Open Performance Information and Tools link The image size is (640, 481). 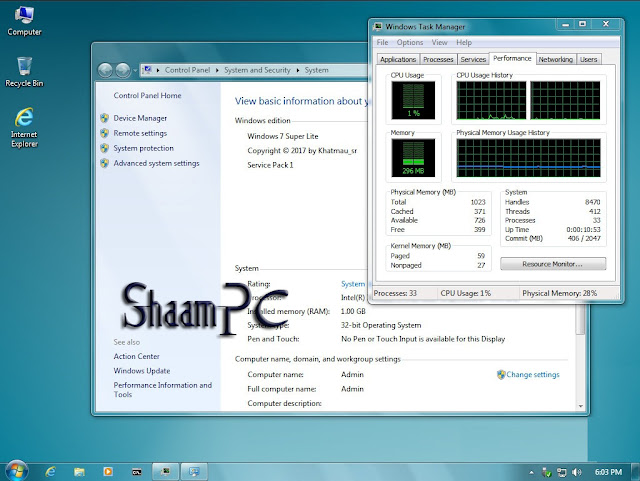162,390
